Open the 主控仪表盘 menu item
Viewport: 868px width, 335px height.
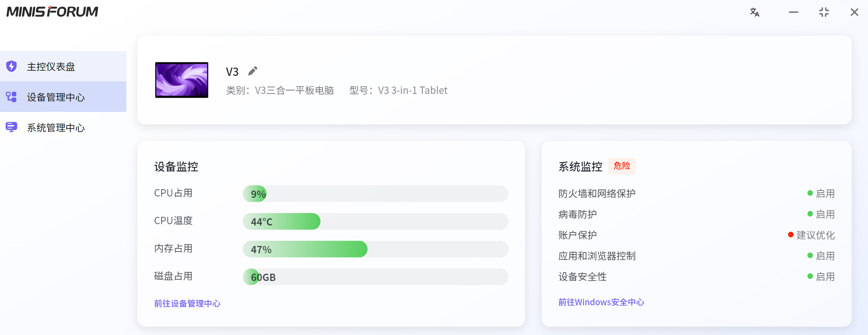point(51,67)
